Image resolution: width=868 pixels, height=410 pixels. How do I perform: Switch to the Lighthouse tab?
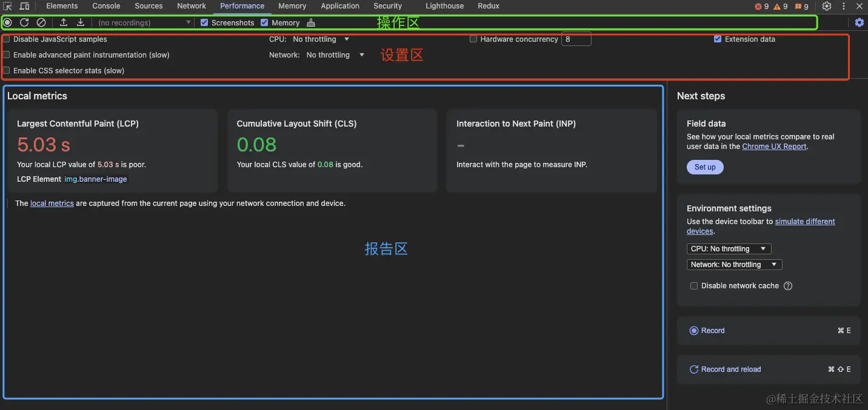[x=444, y=6]
